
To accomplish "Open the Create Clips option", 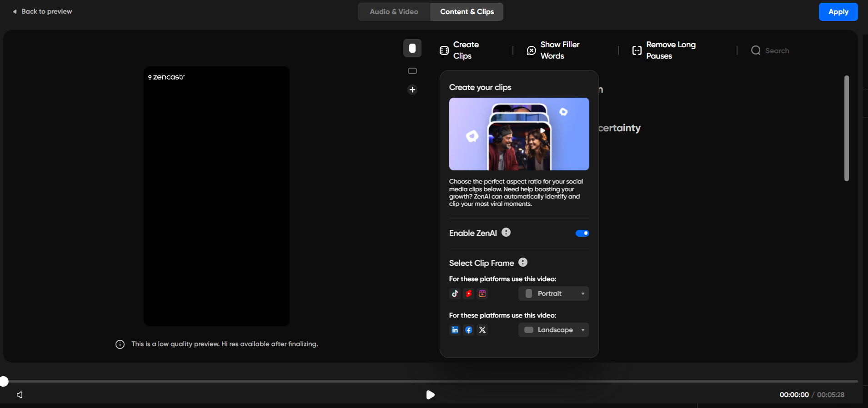I will [x=460, y=50].
